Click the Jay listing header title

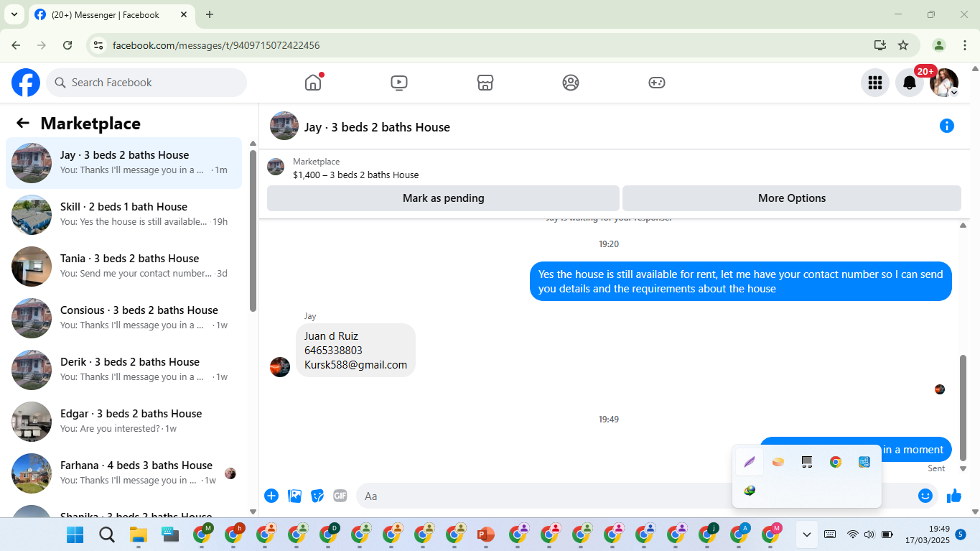(x=377, y=127)
